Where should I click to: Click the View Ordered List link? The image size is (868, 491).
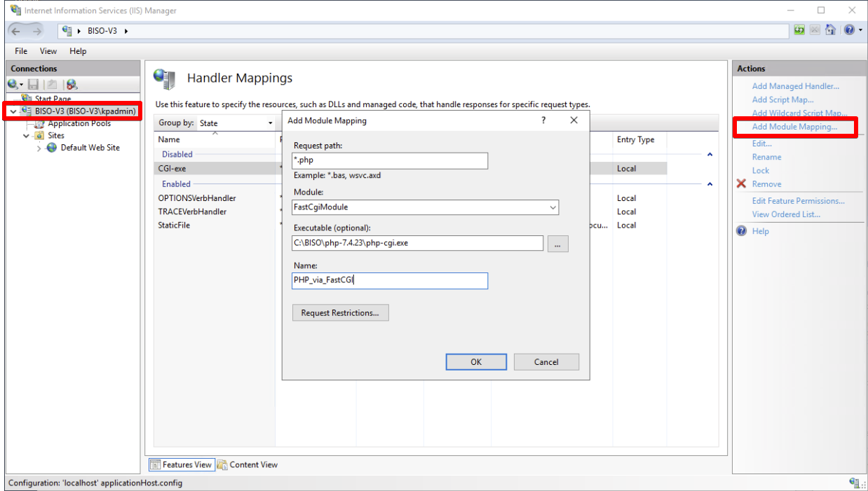[x=786, y=214]
